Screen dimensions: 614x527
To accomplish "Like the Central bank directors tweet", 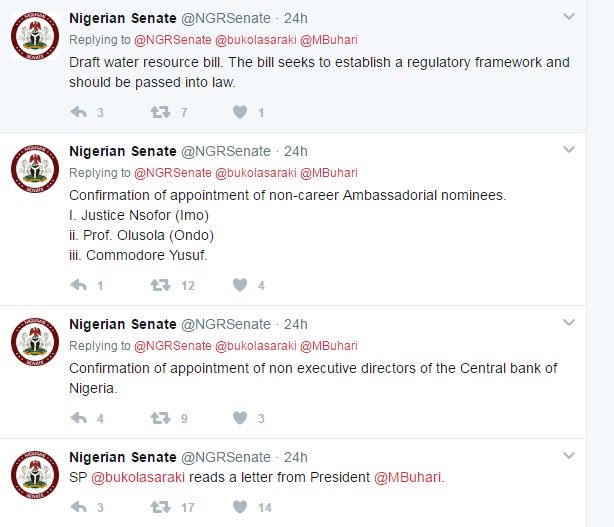I will click(x=239, y=418).
